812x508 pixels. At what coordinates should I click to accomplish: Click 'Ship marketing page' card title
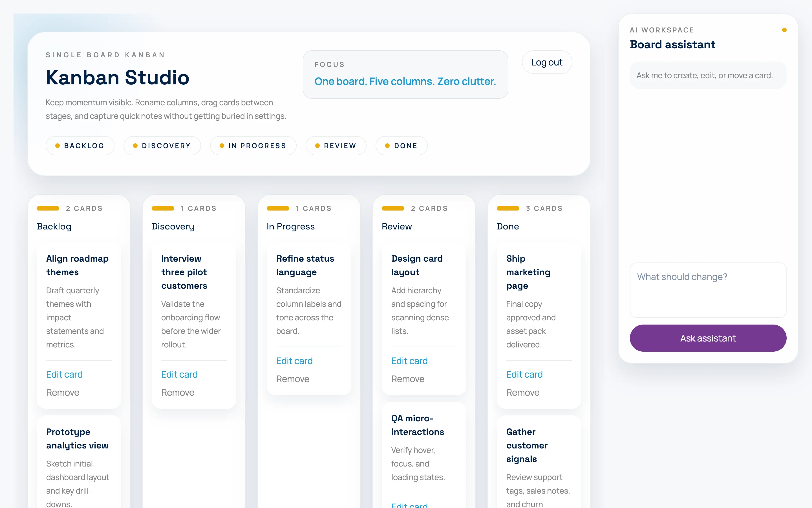(528, 272)
